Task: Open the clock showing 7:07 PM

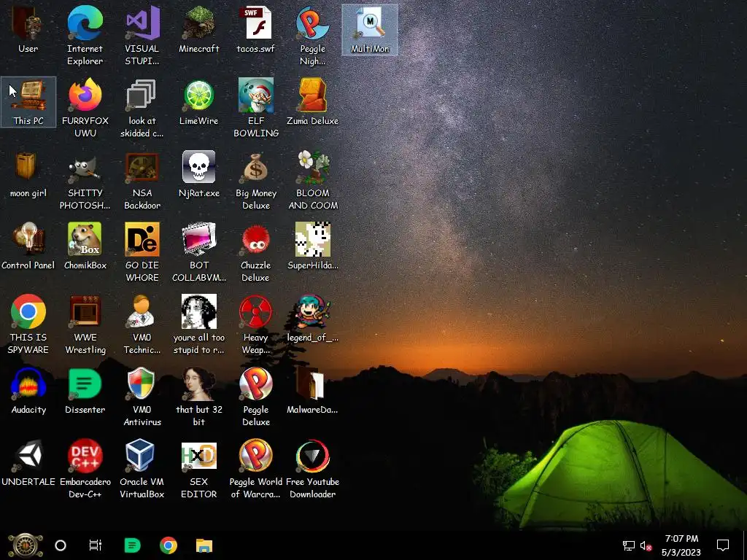Action: 681,545
